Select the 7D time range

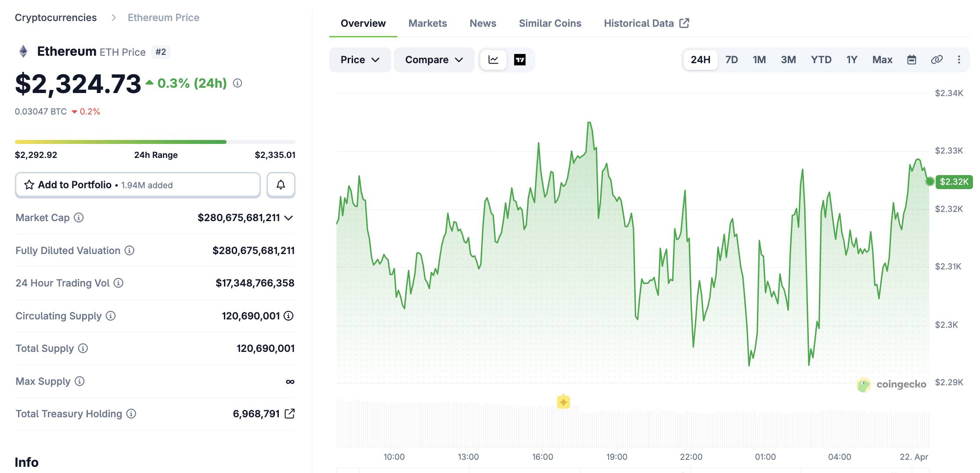(x=731, y=60)
